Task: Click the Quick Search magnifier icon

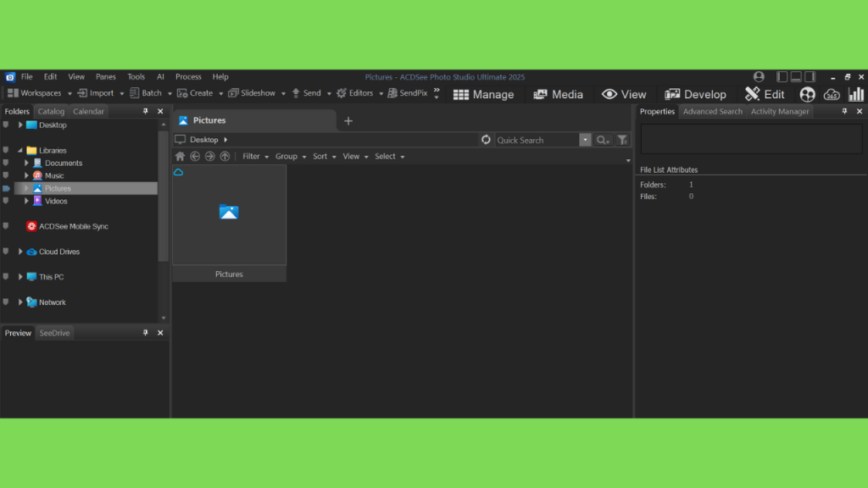Action: coord(603,140)
